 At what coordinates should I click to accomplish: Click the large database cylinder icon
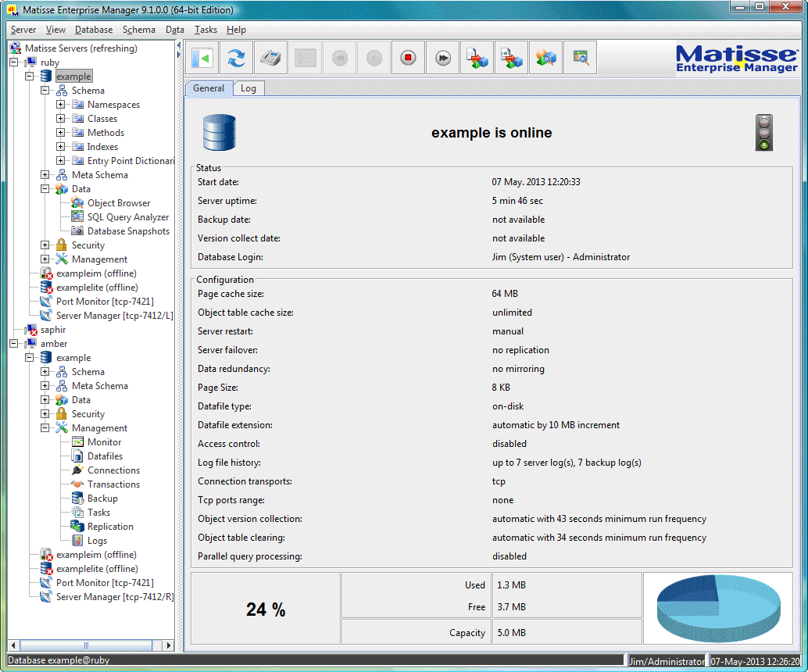220,132
